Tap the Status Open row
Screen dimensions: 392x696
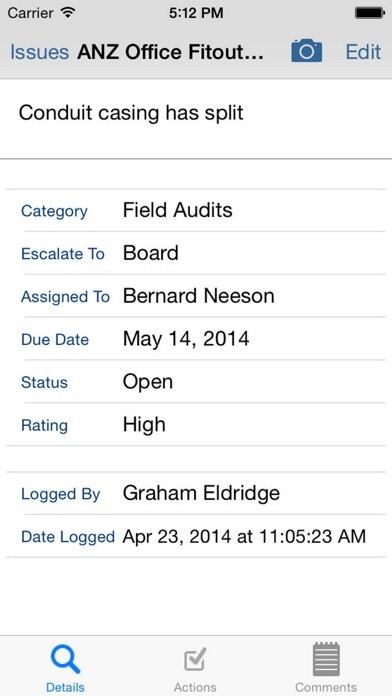196,382
